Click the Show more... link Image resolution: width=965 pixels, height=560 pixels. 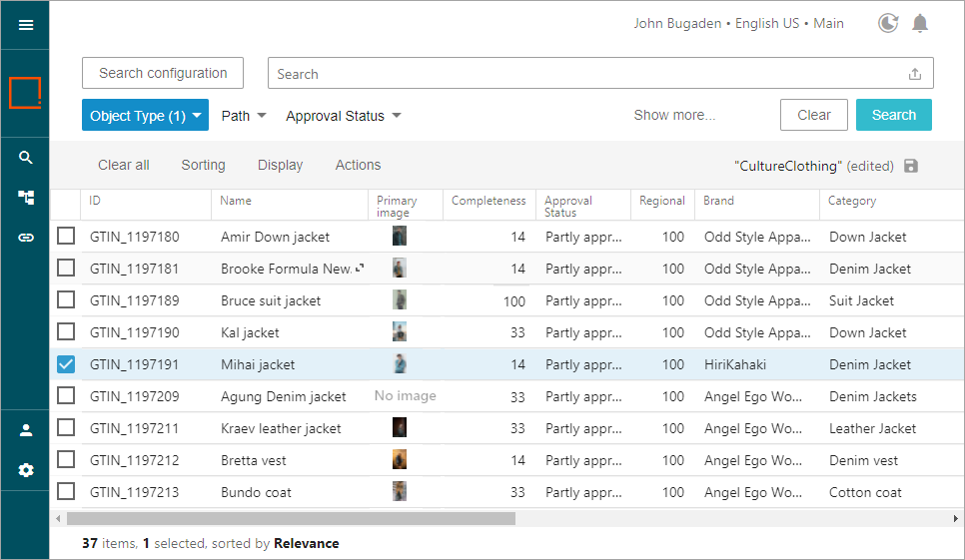[x=674, y=115]
